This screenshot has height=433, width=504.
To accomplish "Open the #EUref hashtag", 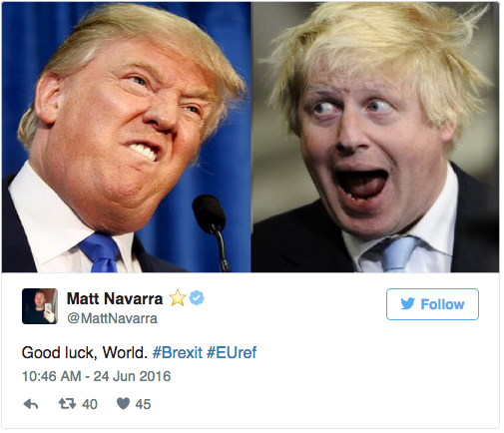I will pos(232,352).
